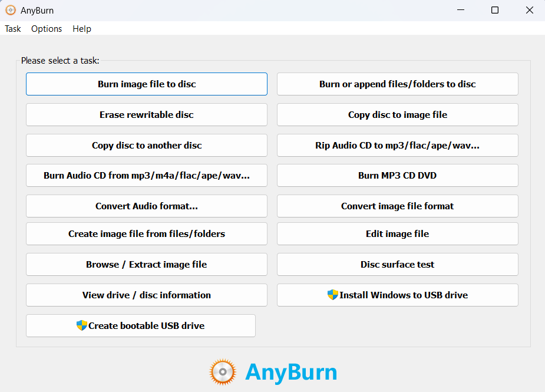
Task: Choose Convert Audio format
Action: click(x=146, y=206)
